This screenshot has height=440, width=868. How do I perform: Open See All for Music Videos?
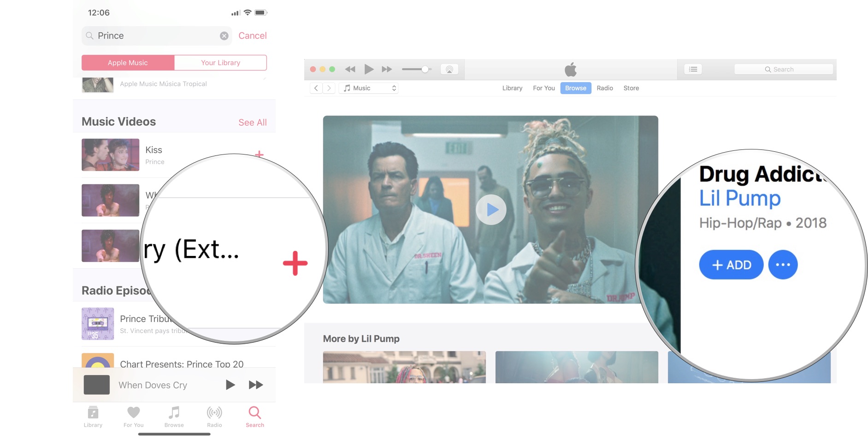253,122
